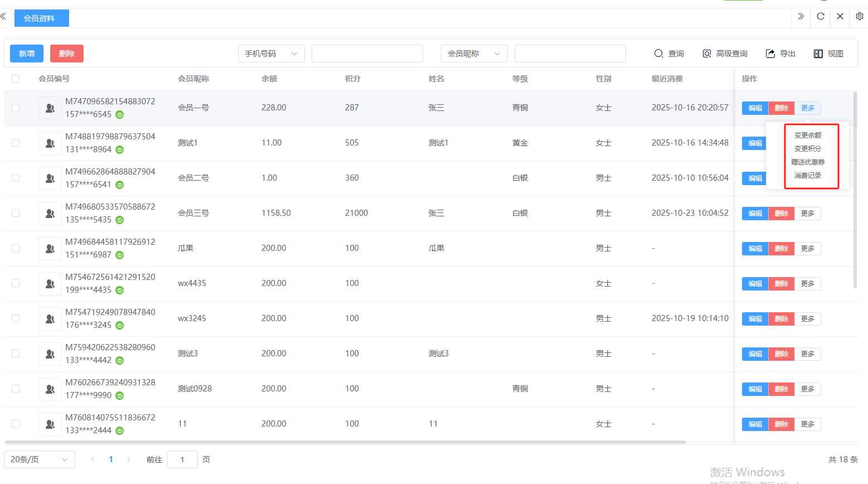Screen dimensions: 868x484
Task: Select 变更余额 from the more menu
Action: coord(808,135)
